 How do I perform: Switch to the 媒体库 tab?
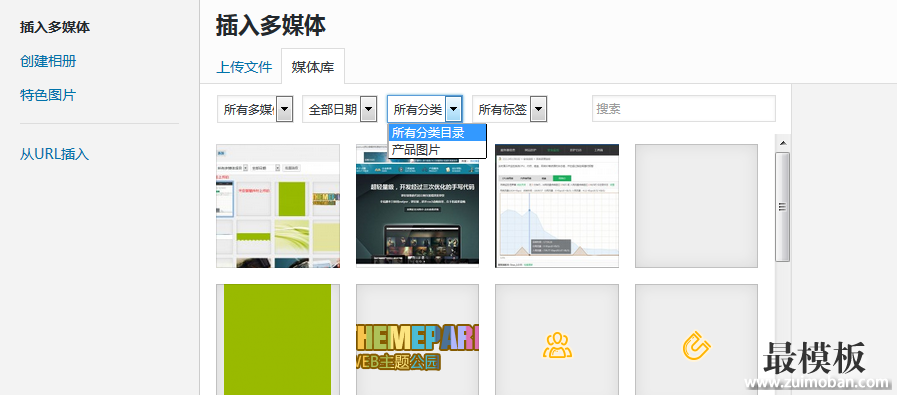(313, 66)
